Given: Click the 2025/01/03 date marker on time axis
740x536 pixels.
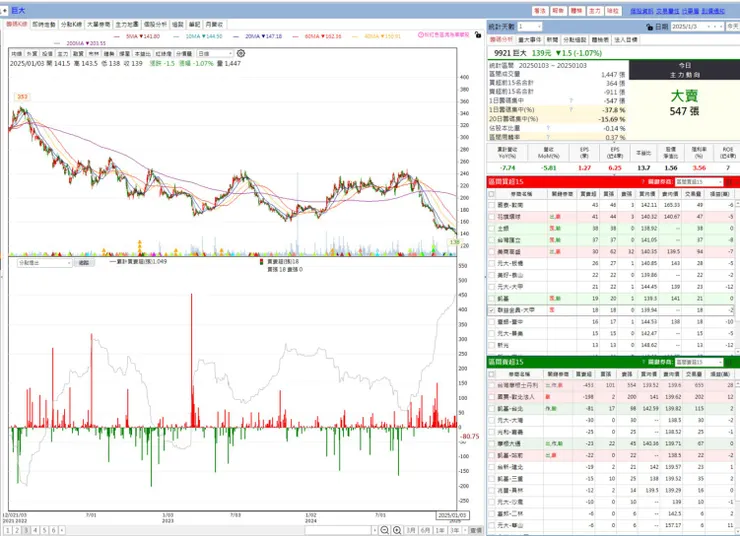Looking at the screenshot, I should point(452,515).
